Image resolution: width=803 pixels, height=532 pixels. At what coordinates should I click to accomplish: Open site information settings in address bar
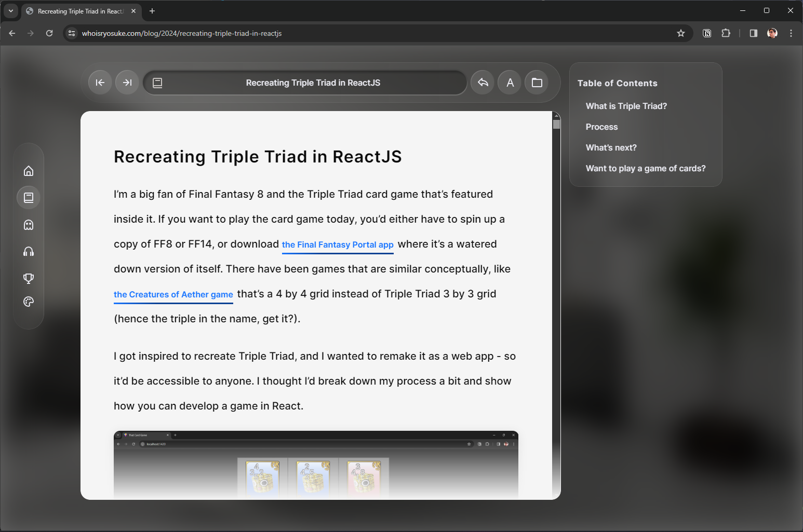pos(71,33)
